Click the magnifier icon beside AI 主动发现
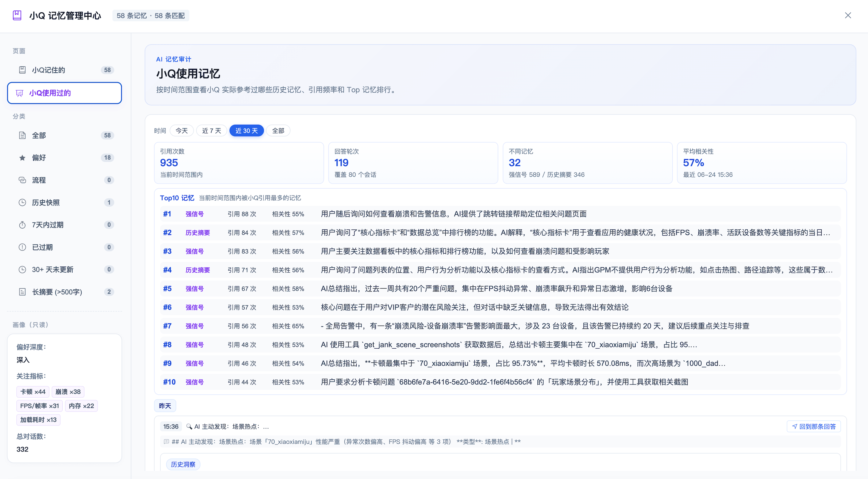 (189, 426)
